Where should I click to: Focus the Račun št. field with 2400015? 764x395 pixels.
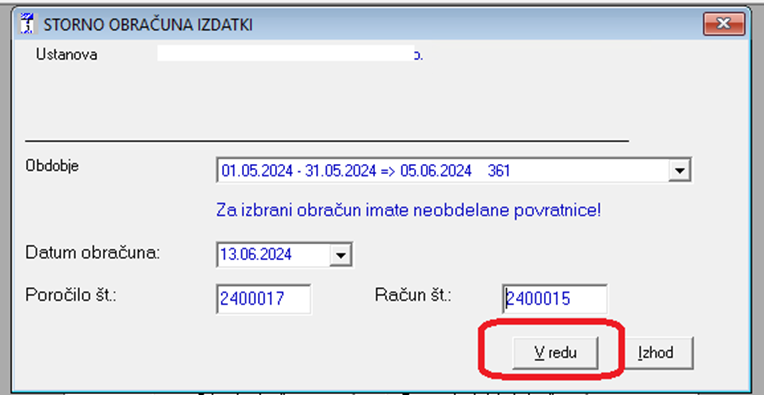555,299
